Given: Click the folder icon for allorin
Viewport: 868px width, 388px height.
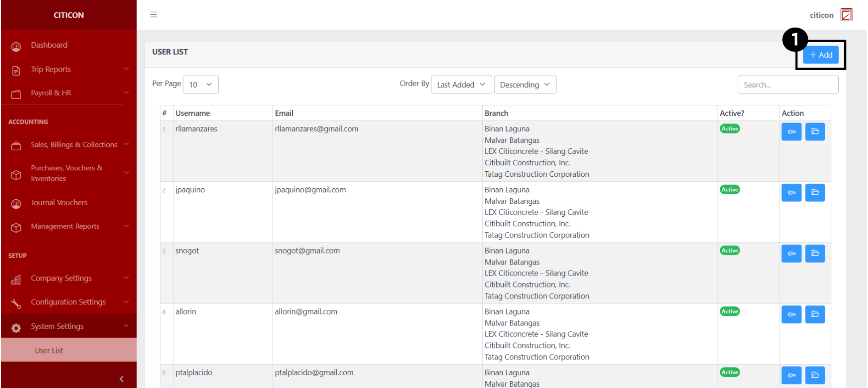Looking at the screenshot, I should 815,315.
